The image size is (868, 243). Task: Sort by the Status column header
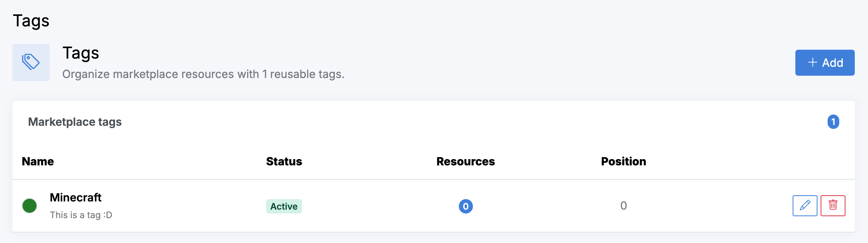[x=284, y=161]
